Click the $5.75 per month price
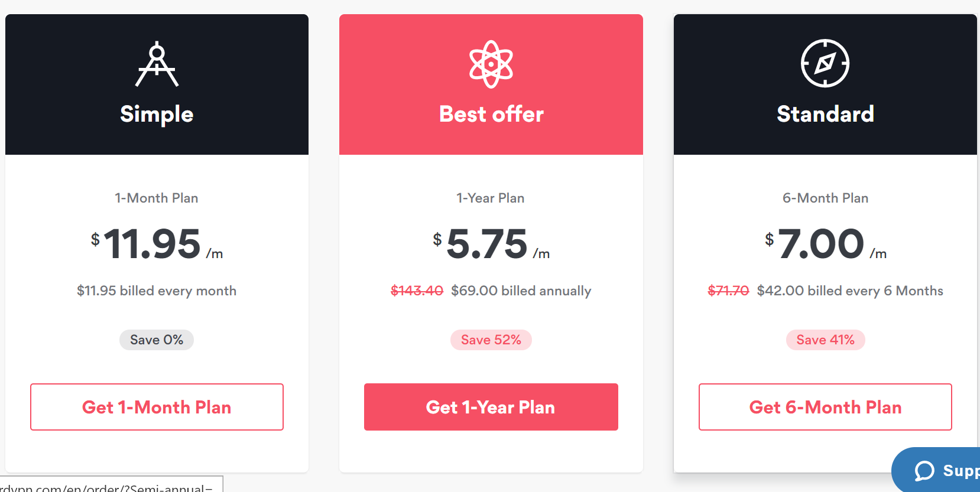 [x=491, y=244]
